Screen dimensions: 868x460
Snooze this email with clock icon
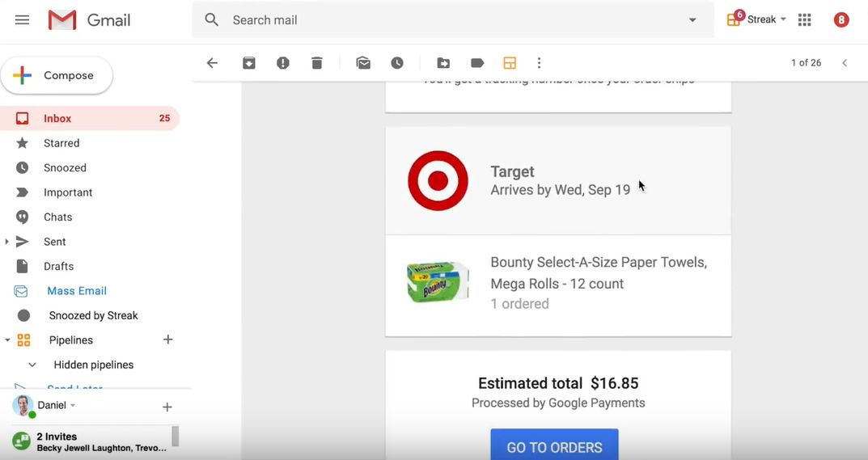[x=397, y=62]
